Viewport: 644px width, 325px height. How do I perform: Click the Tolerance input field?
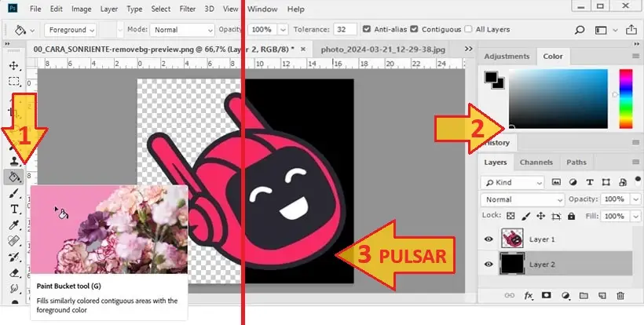click(345, 30)
